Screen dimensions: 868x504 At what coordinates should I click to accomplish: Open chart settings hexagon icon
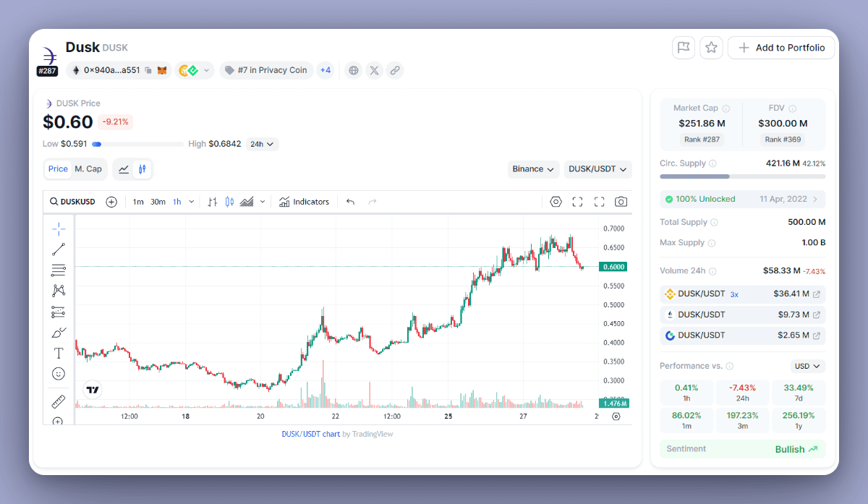[x=556, y=202]
